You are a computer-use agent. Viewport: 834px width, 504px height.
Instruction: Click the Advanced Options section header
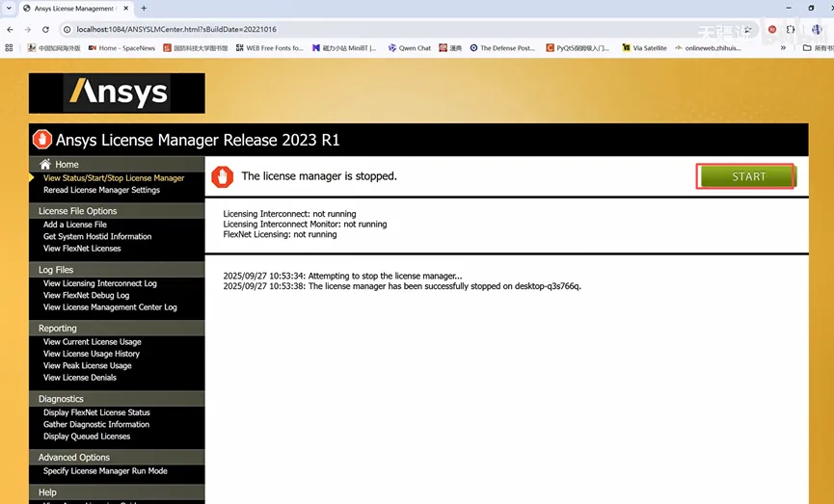pos(117,457)
